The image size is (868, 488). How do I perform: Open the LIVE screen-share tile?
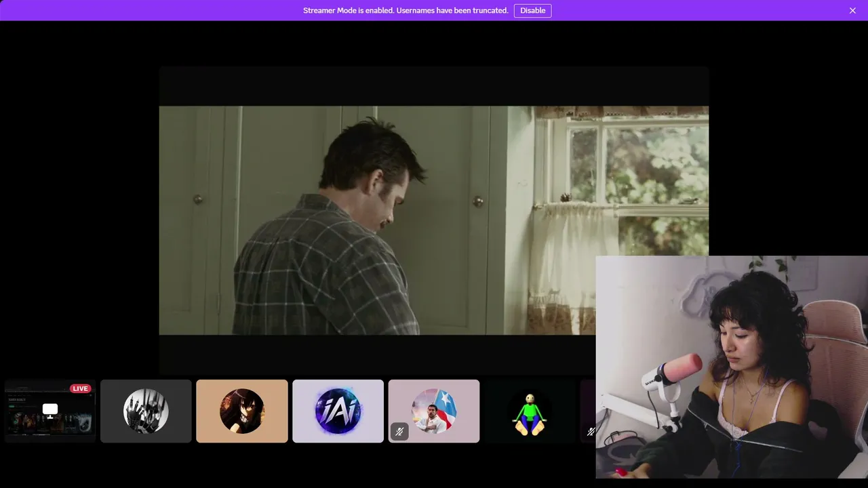click(x=50, y=411)
